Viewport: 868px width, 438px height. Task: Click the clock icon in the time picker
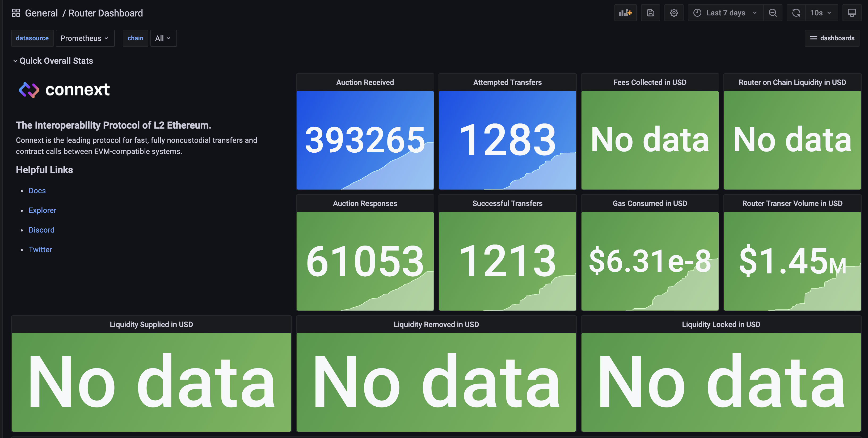pyautogui.click(x=697, y=12)
